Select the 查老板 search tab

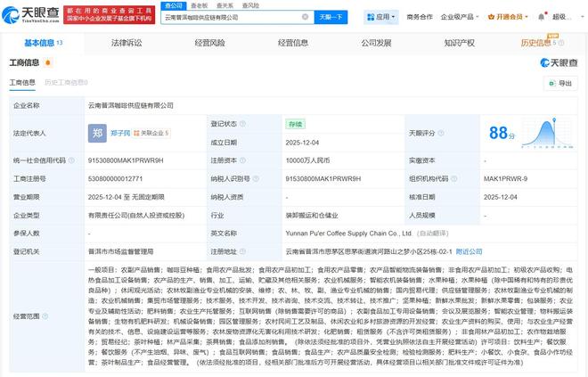[200, 5]
